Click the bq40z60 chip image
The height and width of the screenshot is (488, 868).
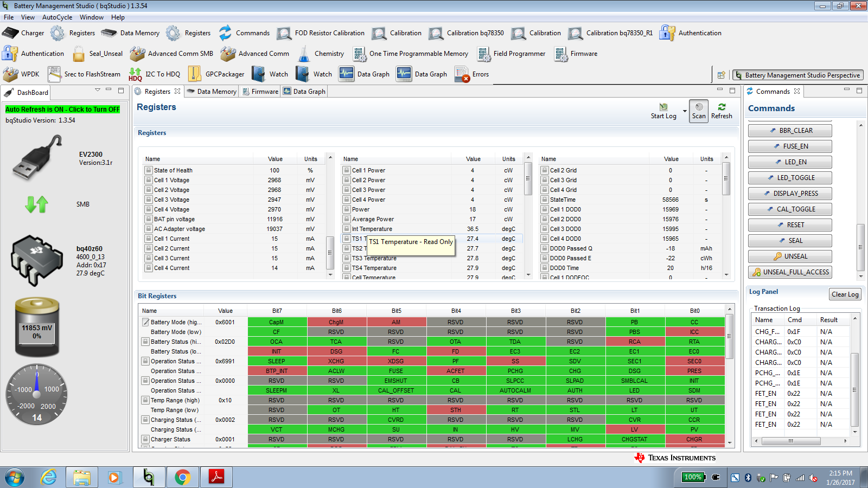[x=36, y=261]
